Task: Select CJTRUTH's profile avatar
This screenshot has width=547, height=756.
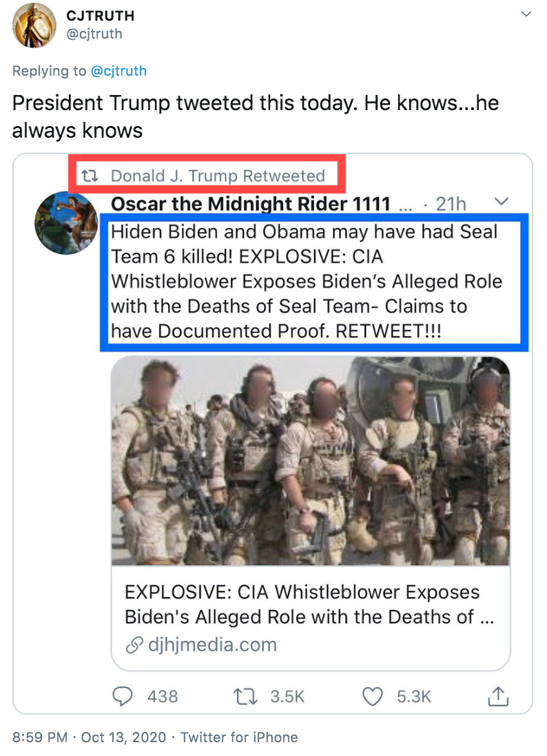Action: 34,25
